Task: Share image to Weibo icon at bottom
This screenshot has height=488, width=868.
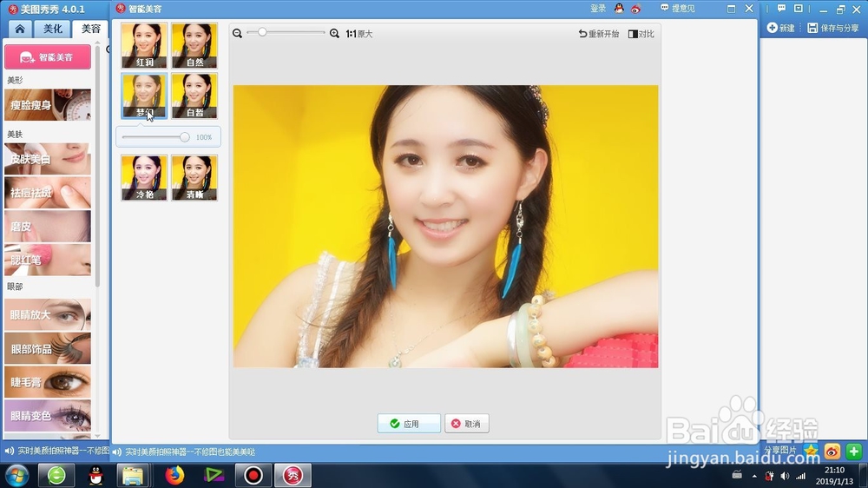Action: point(832,452)
